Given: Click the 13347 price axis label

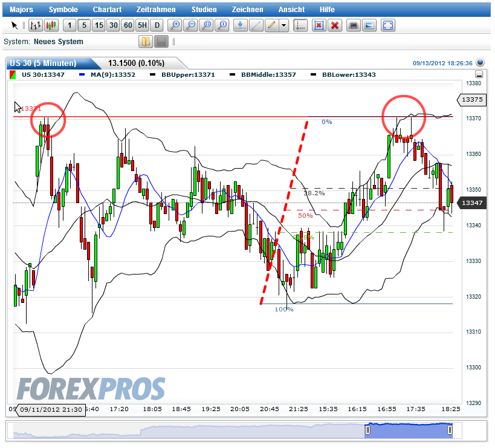Looking at the screenshot, I should 471,203.
